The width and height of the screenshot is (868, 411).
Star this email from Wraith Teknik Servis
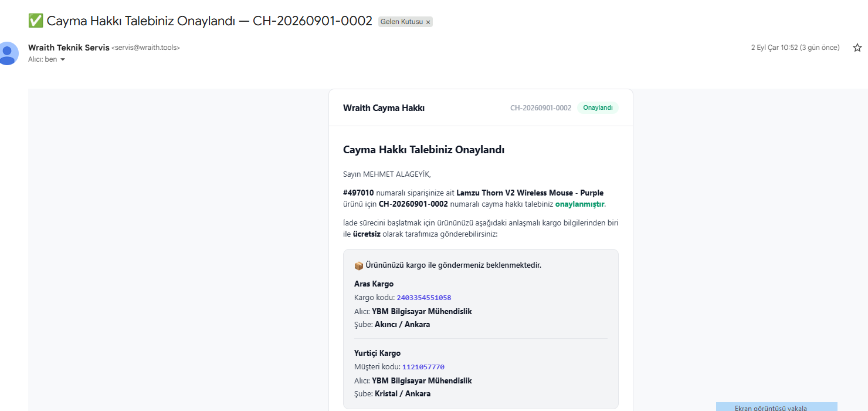pyautogui.click(x=857, y=48)
